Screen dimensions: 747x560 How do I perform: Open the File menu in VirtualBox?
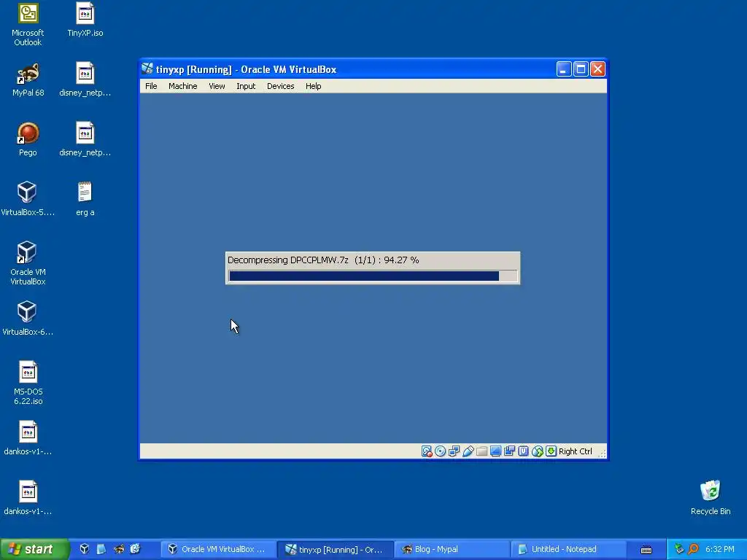tap(151, 86)
